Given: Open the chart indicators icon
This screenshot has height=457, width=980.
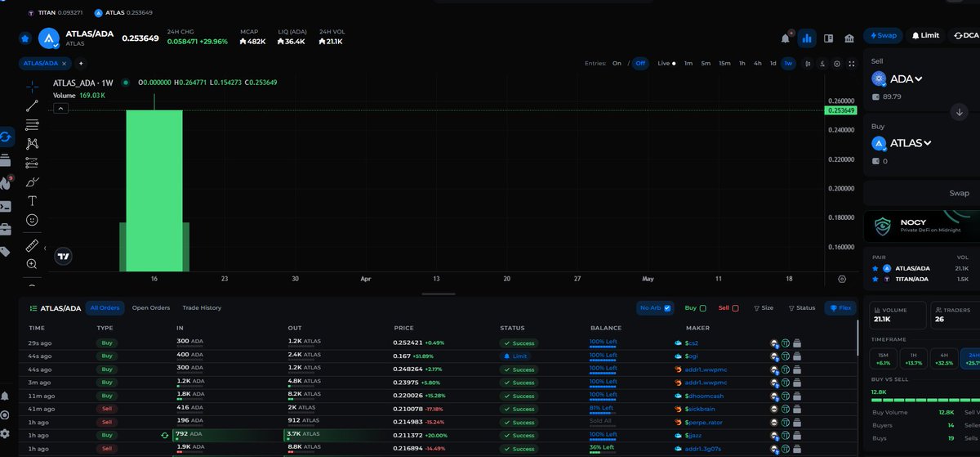Looking at the screenshot, I should click(822, 63).
